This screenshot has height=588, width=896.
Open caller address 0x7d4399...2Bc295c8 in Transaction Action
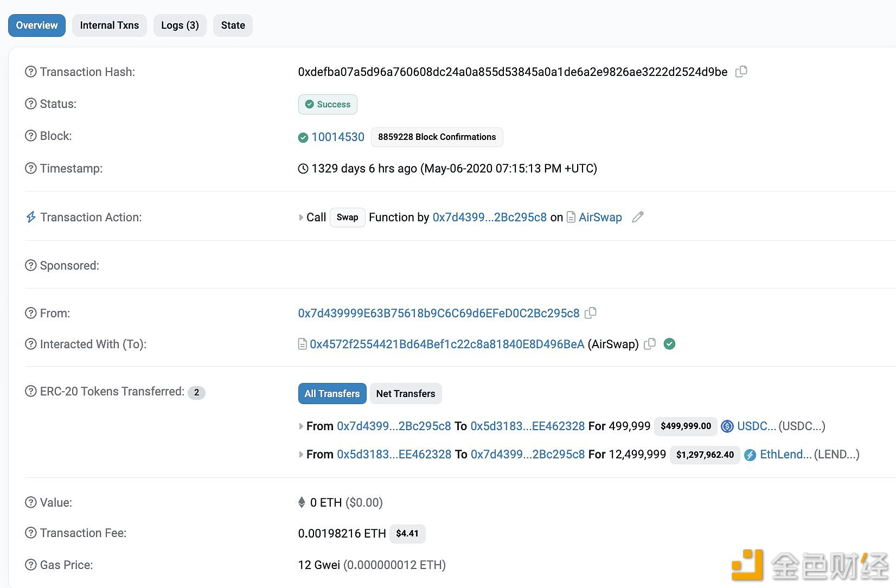click(490, 217)
